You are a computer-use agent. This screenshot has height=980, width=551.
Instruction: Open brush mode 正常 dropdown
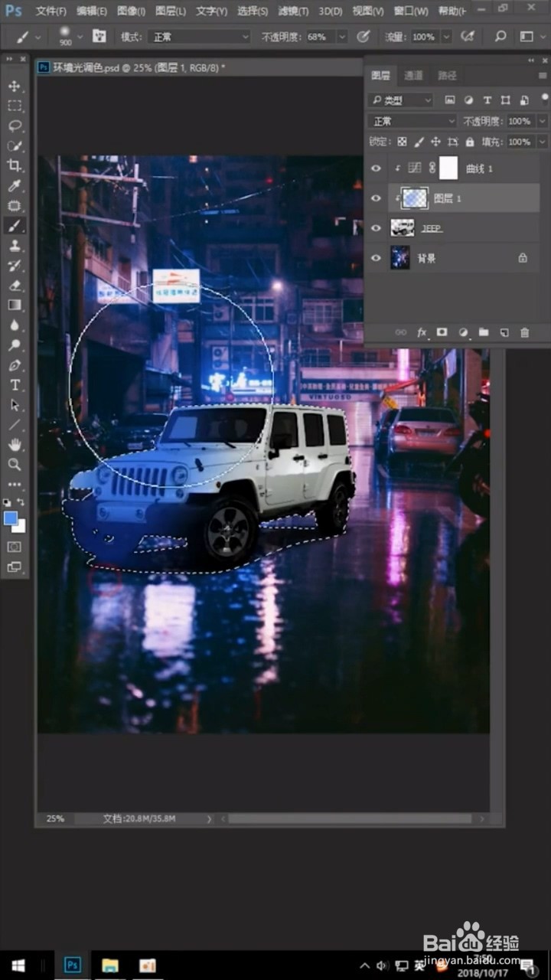[x=201, y=37]
